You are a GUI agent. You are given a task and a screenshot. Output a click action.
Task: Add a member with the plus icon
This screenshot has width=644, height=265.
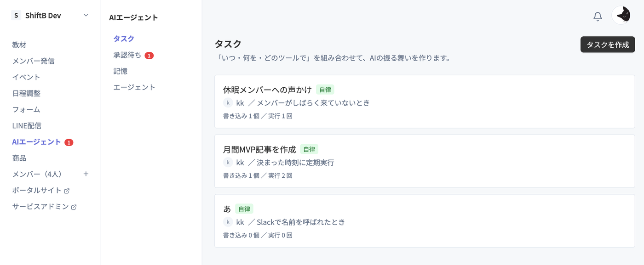pyautogui.click(x=86, y=174)
